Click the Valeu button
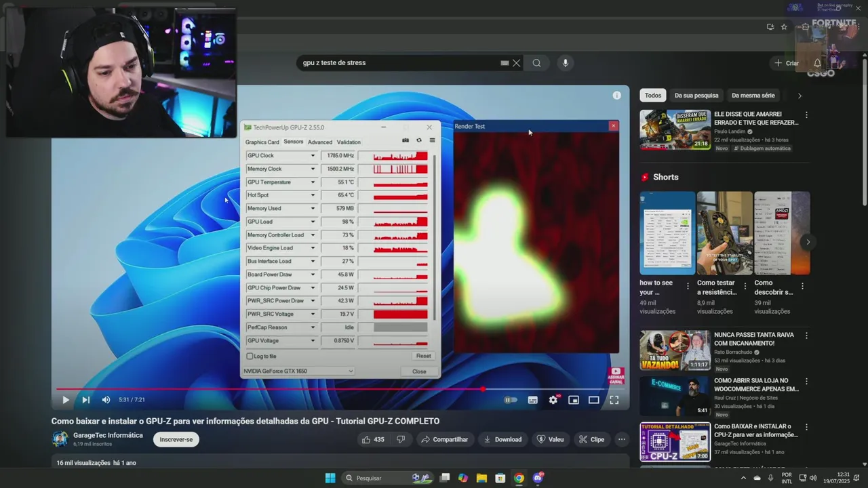 click(551, 439)
